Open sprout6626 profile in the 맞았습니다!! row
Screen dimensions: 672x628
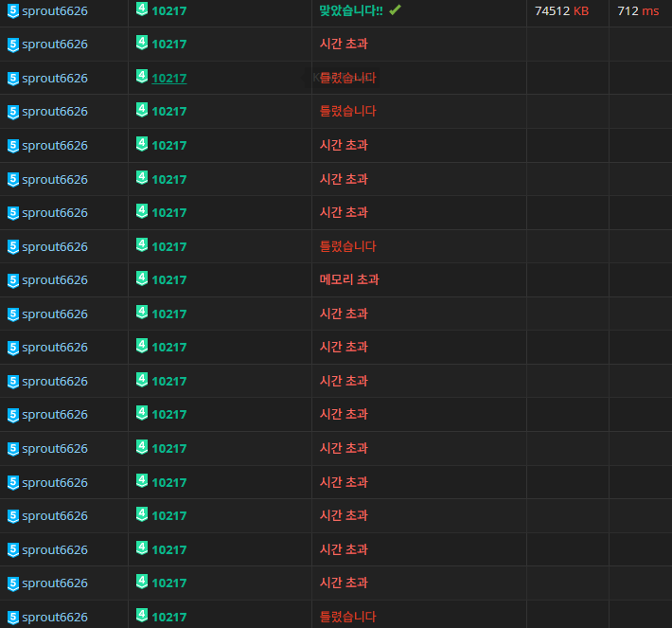point(55,10)
